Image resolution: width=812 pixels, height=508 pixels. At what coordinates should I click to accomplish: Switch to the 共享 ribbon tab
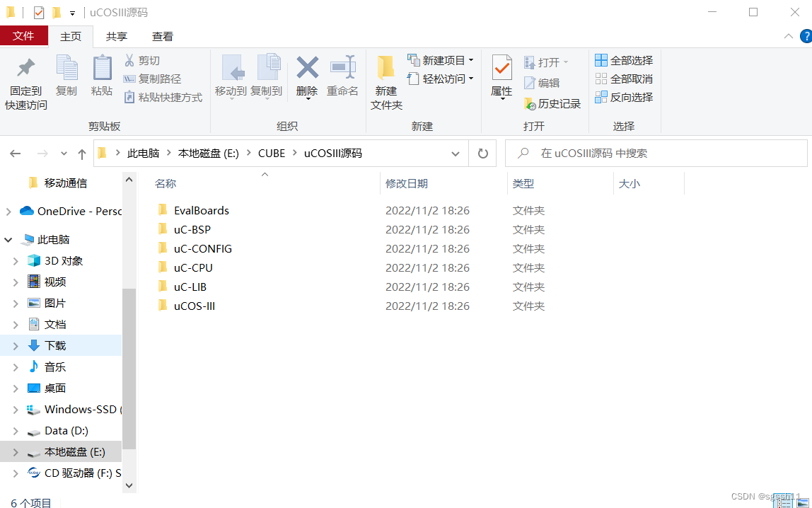(117, 36)
